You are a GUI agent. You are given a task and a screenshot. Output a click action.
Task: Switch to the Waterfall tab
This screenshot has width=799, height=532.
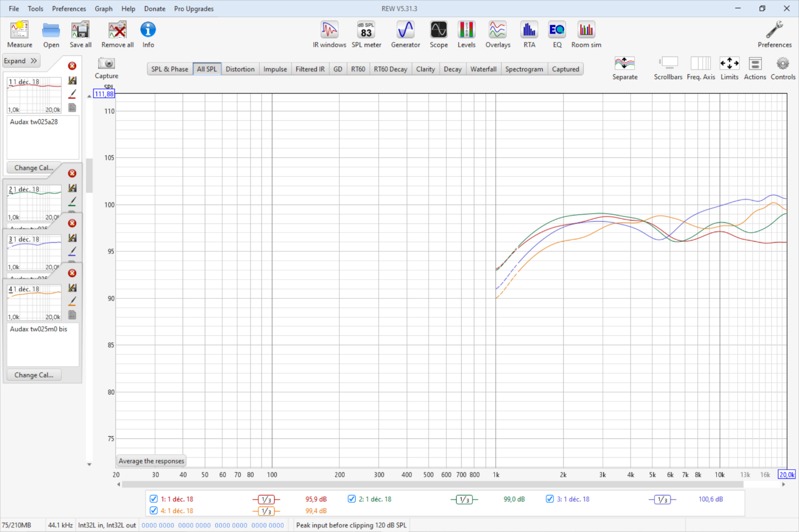click(483, 69)
